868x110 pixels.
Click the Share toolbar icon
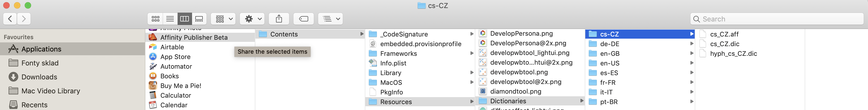point(279,19)
